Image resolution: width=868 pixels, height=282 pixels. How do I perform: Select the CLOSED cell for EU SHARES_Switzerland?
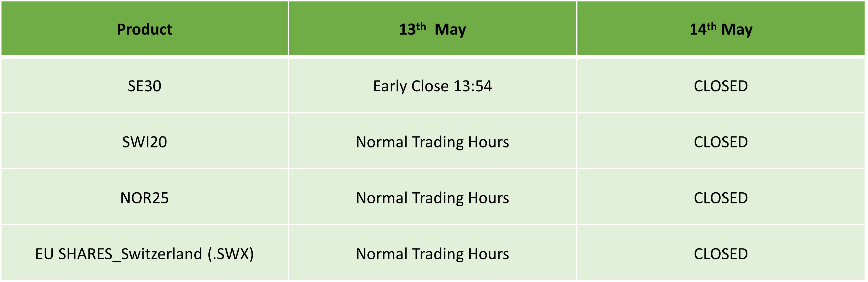coord(721,254)
